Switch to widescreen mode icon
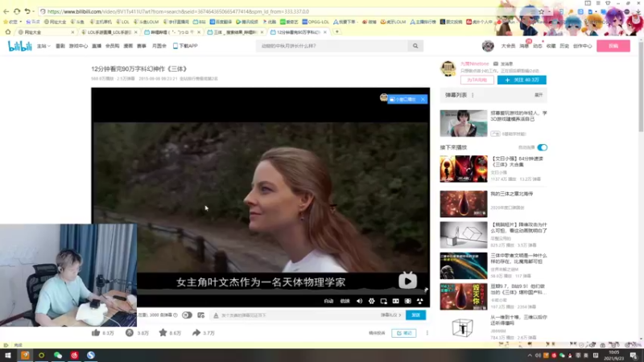The width and height of the screenshot is (644, 362). point(395,301)
